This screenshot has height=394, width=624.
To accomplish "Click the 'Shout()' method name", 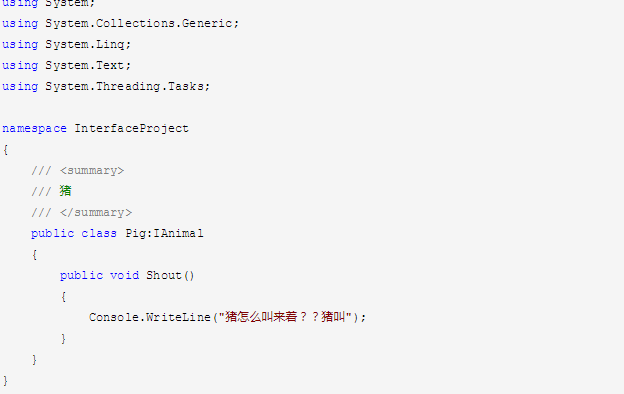I will [170, 275].
